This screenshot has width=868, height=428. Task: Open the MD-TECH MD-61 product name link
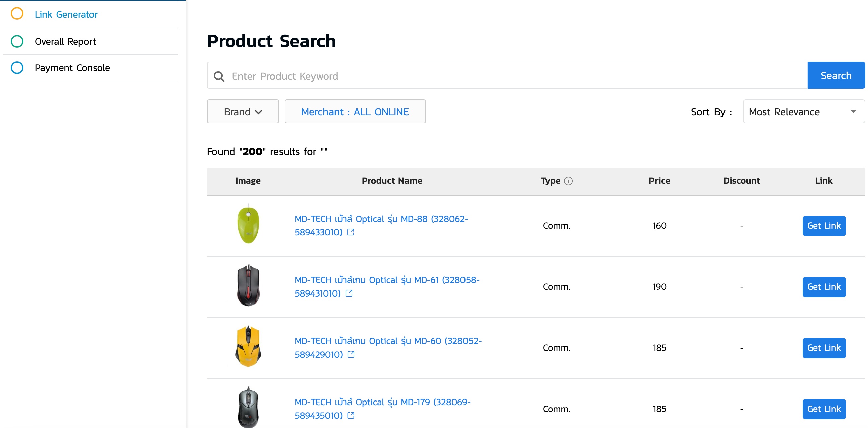386,280
